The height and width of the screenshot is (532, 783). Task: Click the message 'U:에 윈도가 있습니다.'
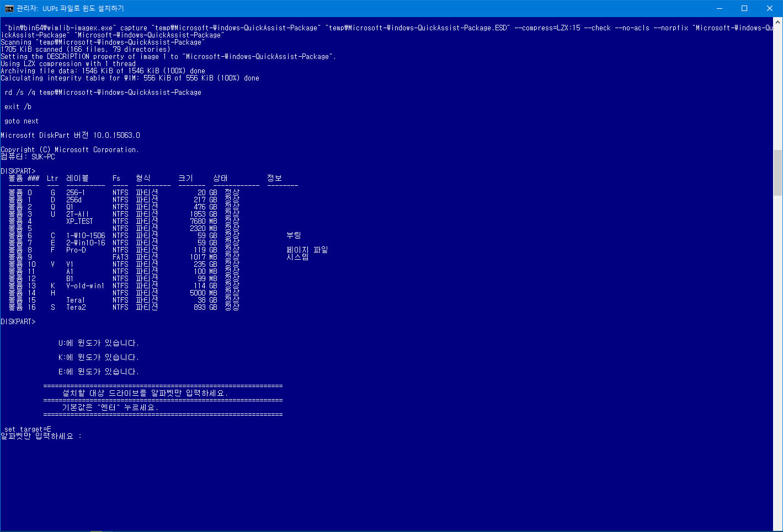pyautogui.click(x=99, y=343)
